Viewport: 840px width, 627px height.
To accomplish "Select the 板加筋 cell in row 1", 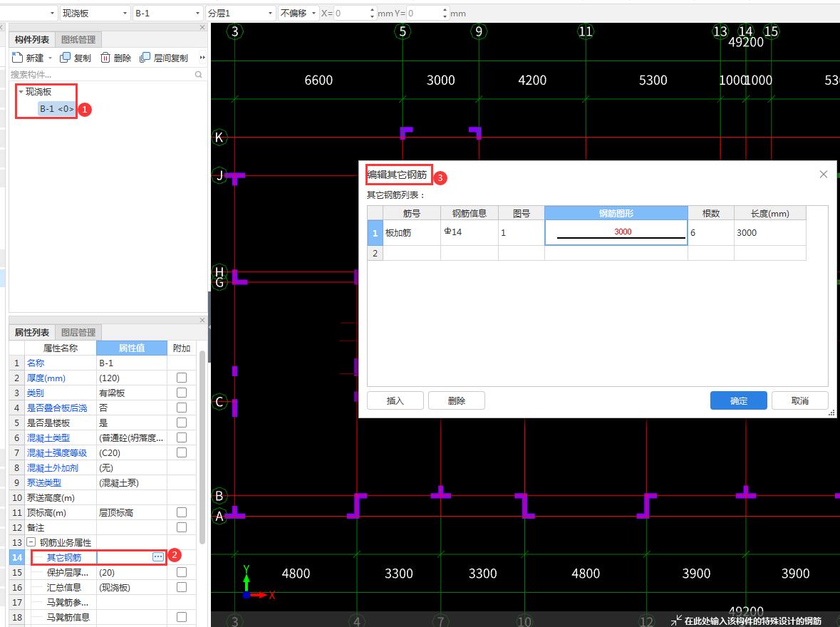I will [411, 232].
